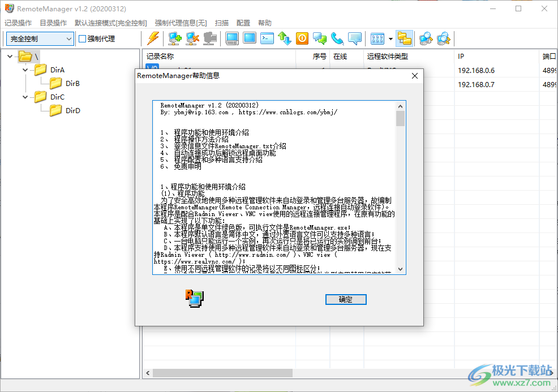The image size is (558, 392).
Task: Click the help text vertical scrollbar thumb
Action: click(x=400, y=118)
